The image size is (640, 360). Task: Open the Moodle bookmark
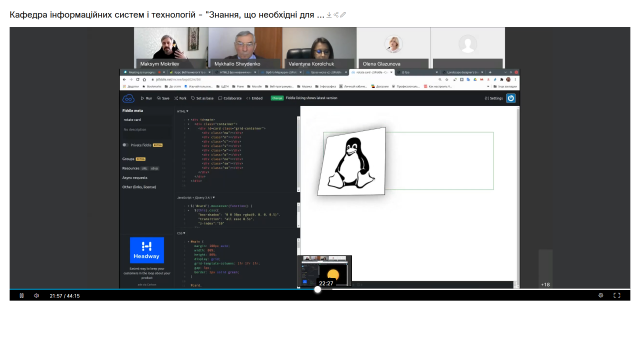[255, 87]
